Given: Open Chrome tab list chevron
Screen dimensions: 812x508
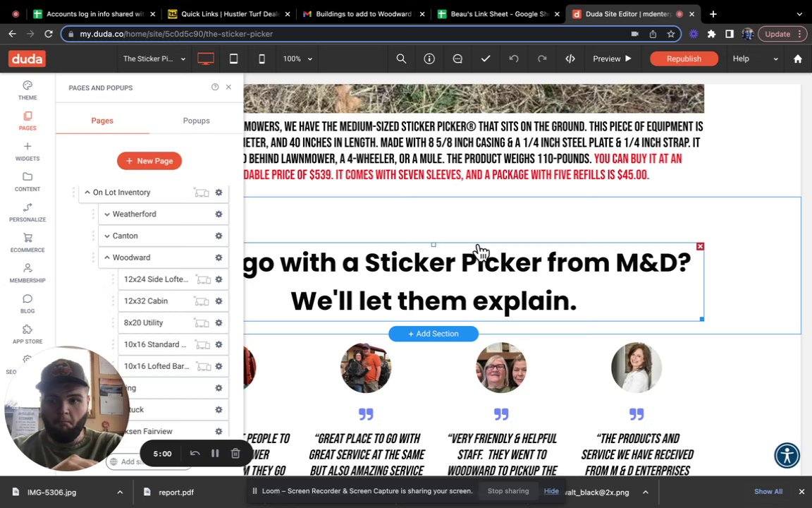Looking at the screenshot, I should (x=799, y=14).
